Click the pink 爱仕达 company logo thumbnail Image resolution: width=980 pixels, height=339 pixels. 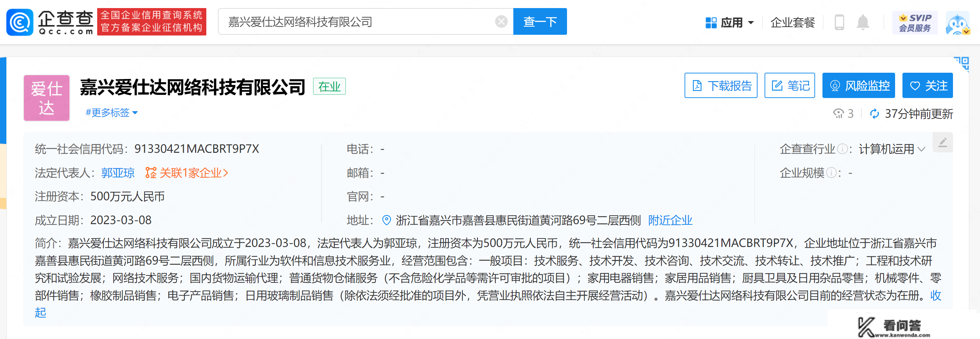click(47, 98)
